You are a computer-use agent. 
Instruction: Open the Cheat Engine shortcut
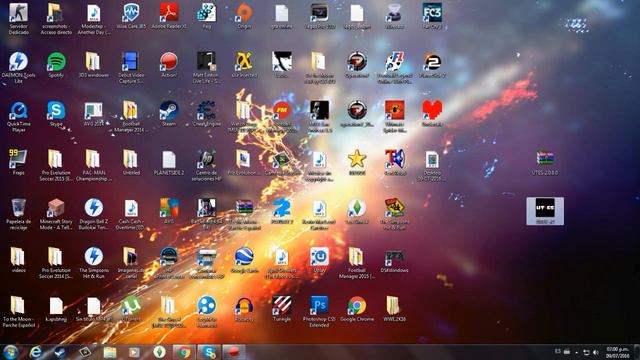tap(207, 113)
